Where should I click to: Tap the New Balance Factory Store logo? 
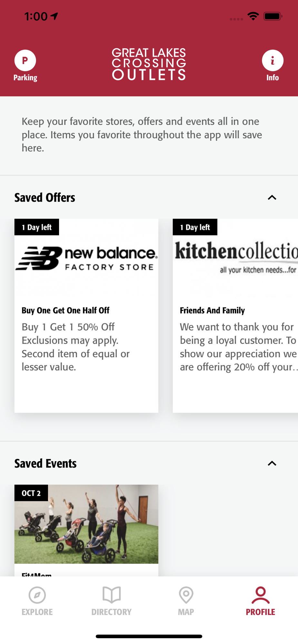[86, 258]
